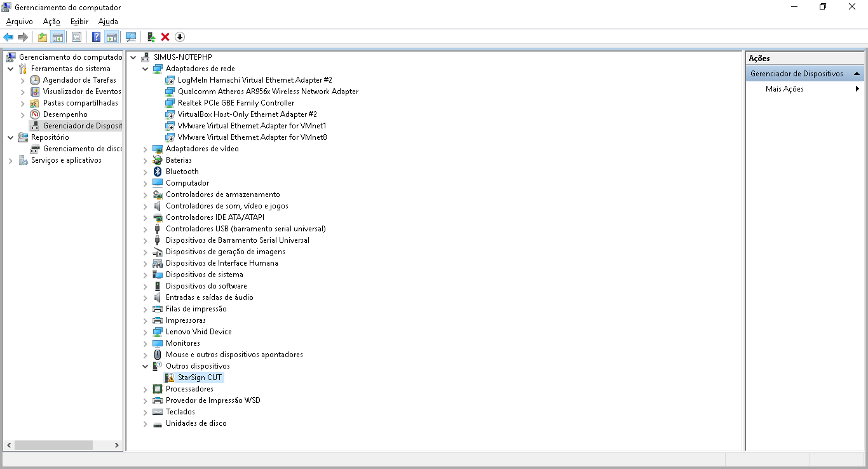
Task: Select VMware Virtual Ethernet Adapter for VMnet1
Action: pos(252,126)
